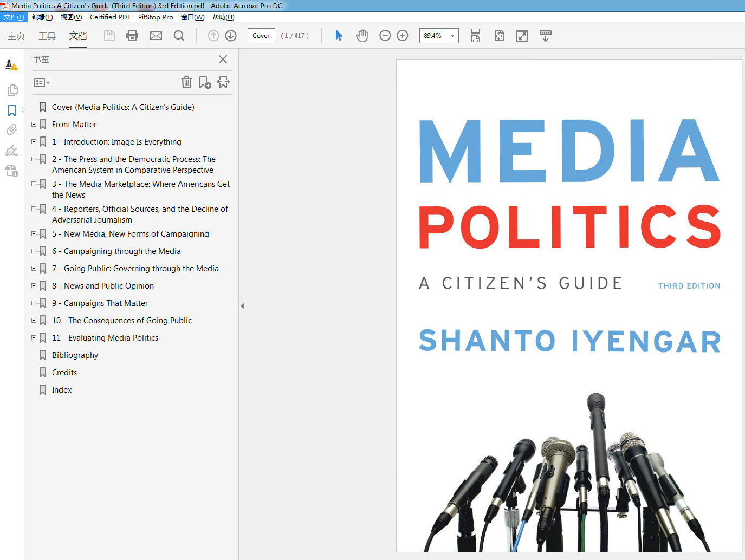
Task: Open bookmarks options dropdown menu
Action: pyautogui.click(x=42, y=83)
